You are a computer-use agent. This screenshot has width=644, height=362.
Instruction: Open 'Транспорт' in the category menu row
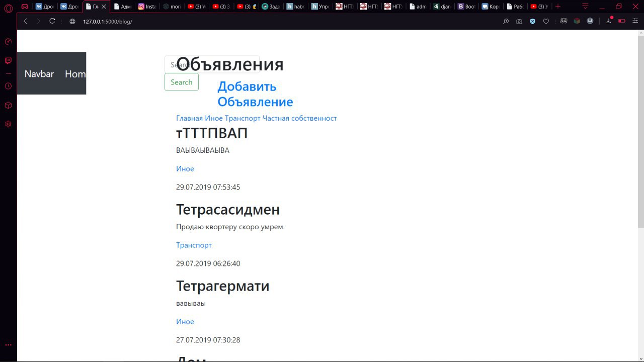(x=243, y=118)
